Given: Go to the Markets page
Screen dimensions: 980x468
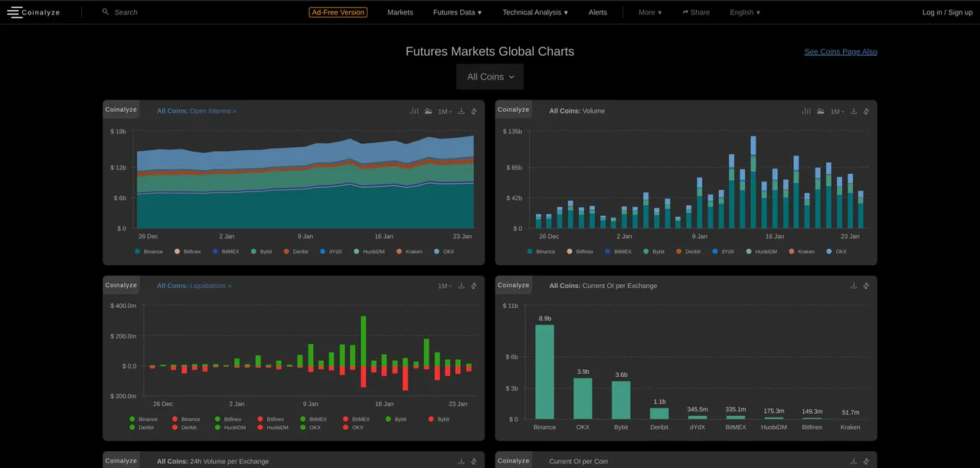Looking at the screenshot, I should point(400,12).
